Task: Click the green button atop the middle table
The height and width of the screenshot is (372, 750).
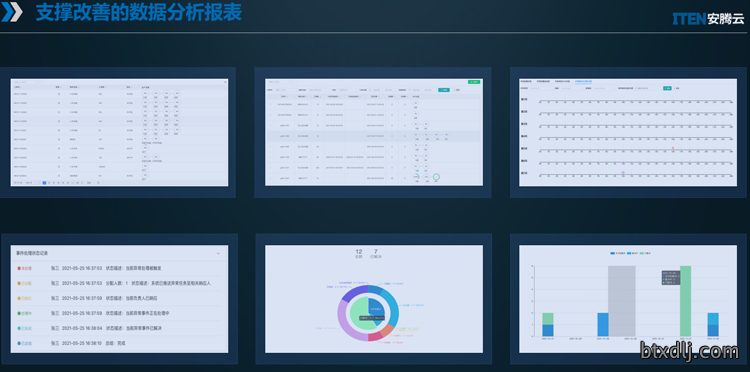Action: coord(474,82)
